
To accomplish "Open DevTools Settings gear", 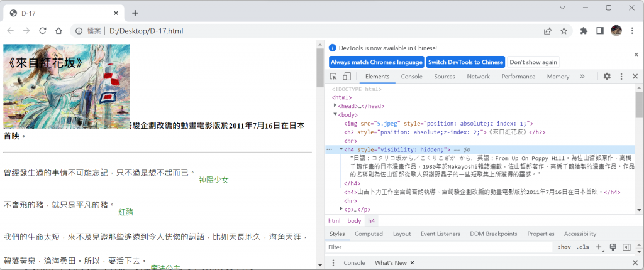I will [x=607, y=77].
